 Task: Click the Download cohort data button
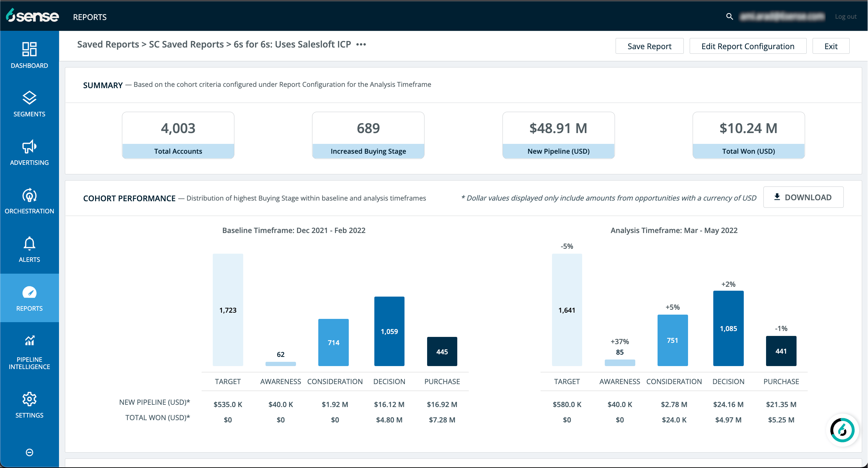(x=802, y=198)
